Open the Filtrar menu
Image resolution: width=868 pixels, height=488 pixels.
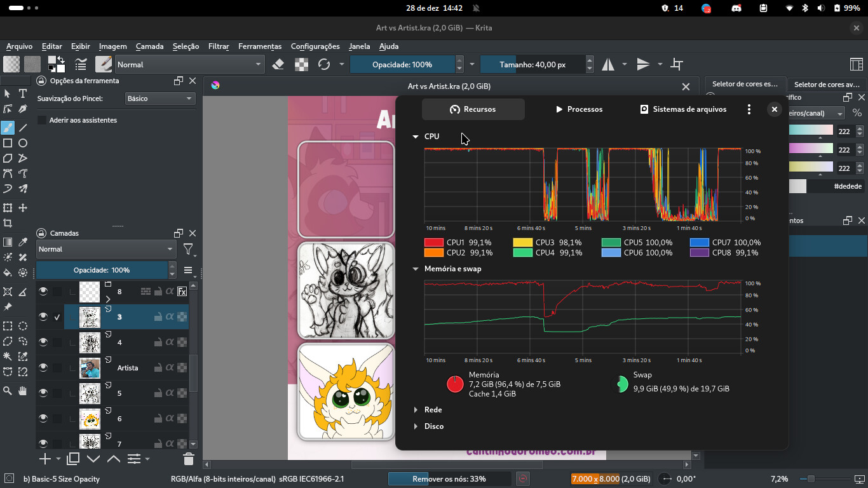click(218, 46)
